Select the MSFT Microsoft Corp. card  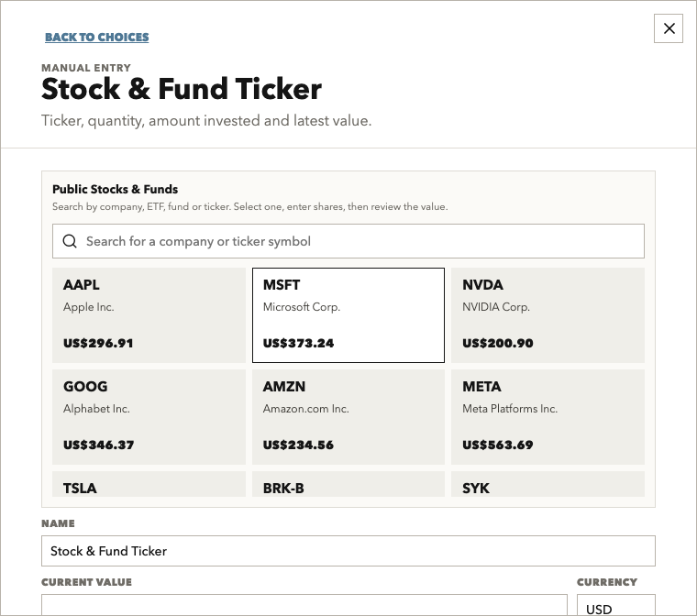[348, 315]
